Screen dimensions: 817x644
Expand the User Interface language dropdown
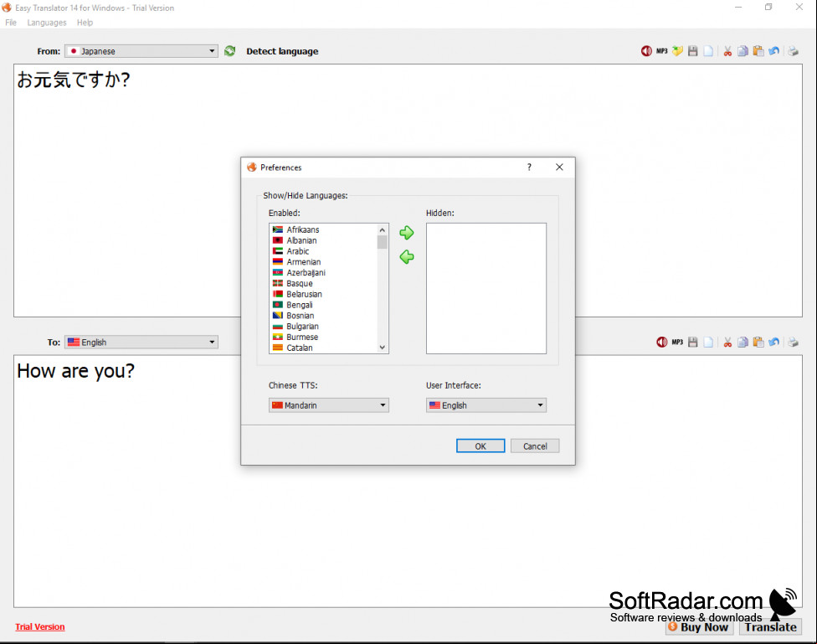click(x=486, y=405)
